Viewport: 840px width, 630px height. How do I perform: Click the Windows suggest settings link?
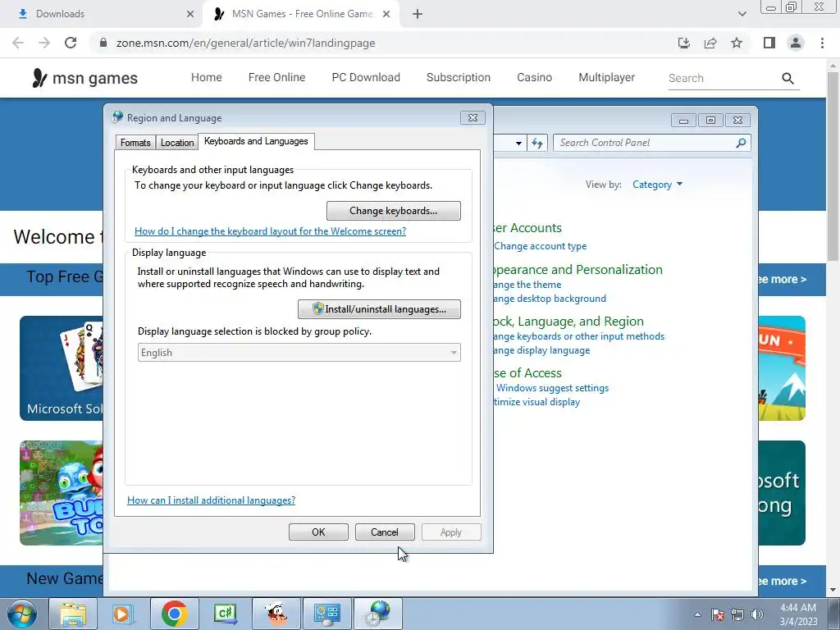coord(552,388)
